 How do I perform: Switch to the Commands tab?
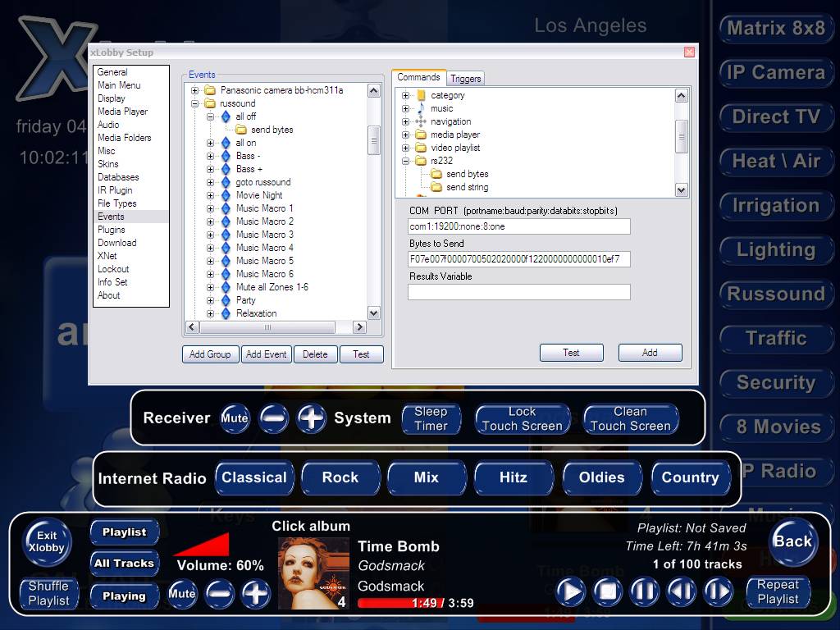418,77
